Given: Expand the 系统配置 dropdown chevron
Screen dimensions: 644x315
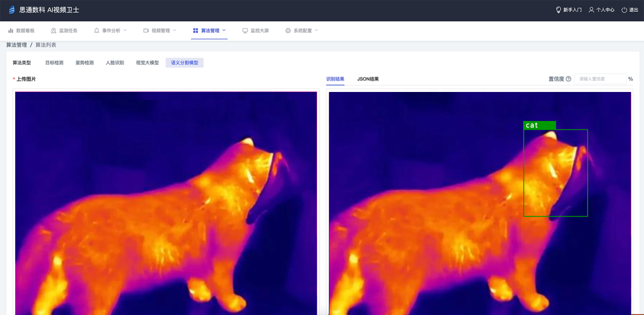Looking at the screenshot, I should (317, 30).
